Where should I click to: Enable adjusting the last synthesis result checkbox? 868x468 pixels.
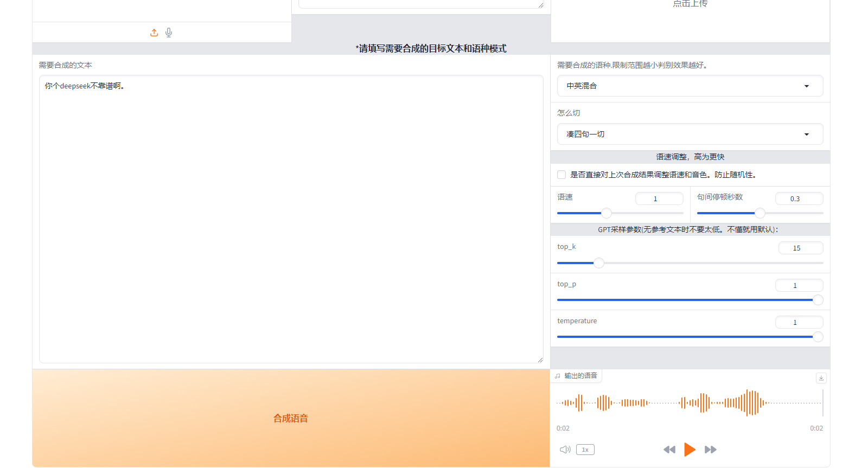561,175
